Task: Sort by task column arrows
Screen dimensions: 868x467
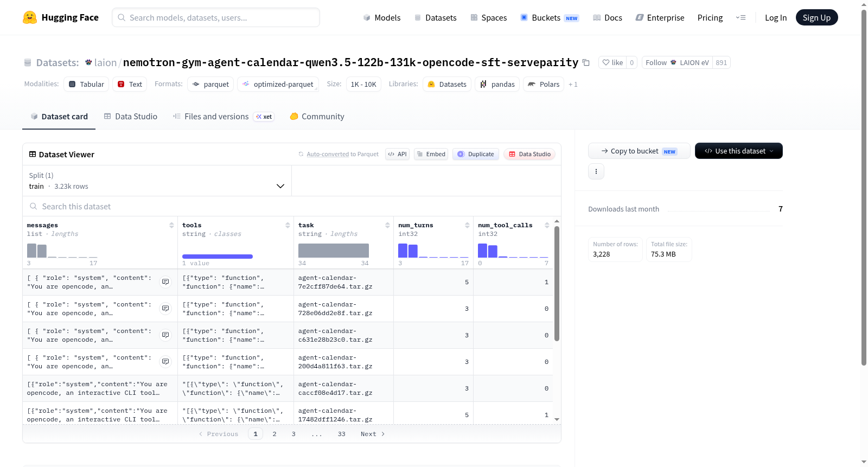Action: [387, 225]
